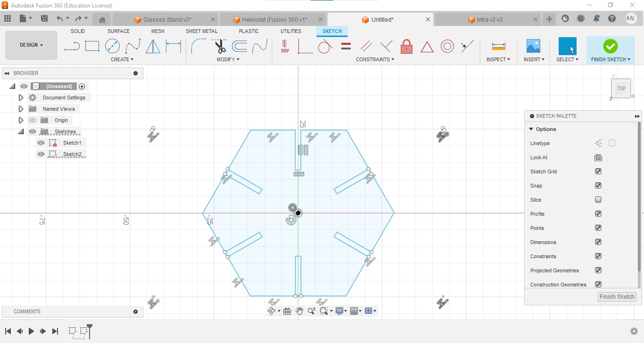
Task: Select the 2-Point Rectangle tool
Action: pyautogui.click(x=92, y=46)
